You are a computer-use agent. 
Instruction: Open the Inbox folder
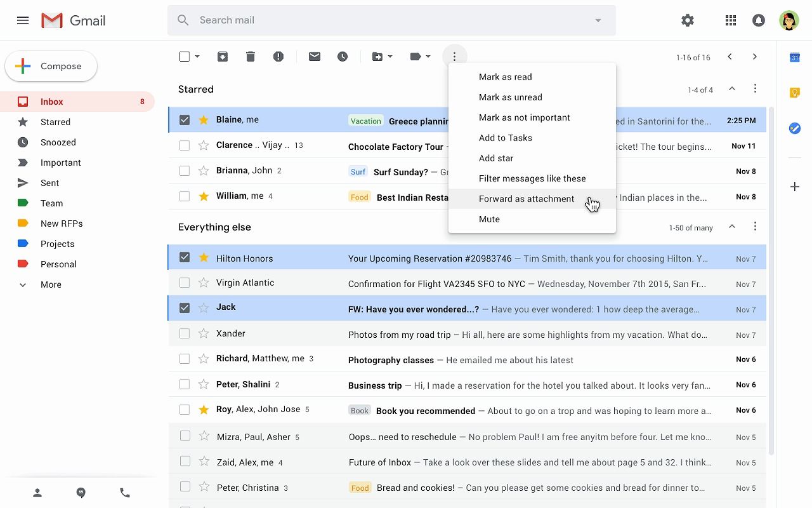[x=77, y=102]
